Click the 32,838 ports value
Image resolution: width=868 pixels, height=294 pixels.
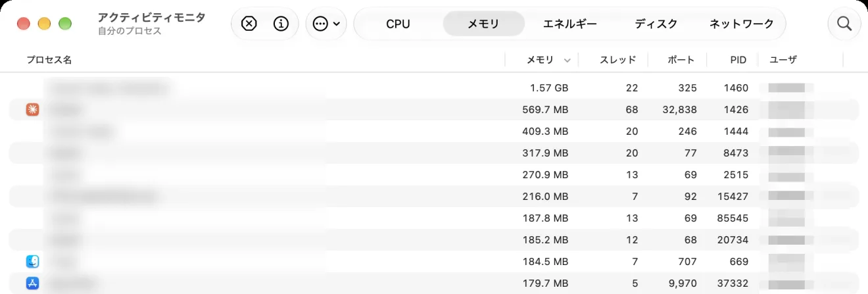(x=679, y=109)
